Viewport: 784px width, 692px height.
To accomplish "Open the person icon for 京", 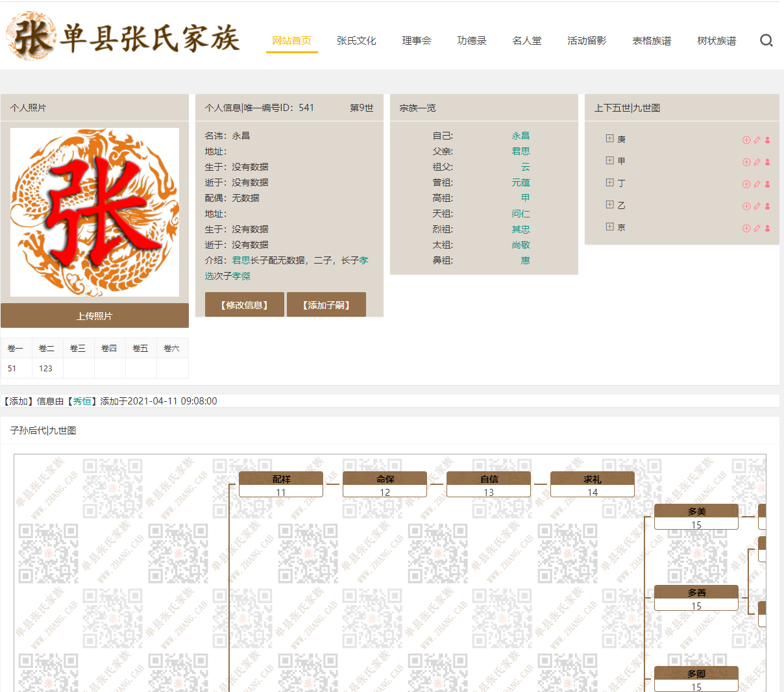I will pyautogui.click(x=767, y=228).
